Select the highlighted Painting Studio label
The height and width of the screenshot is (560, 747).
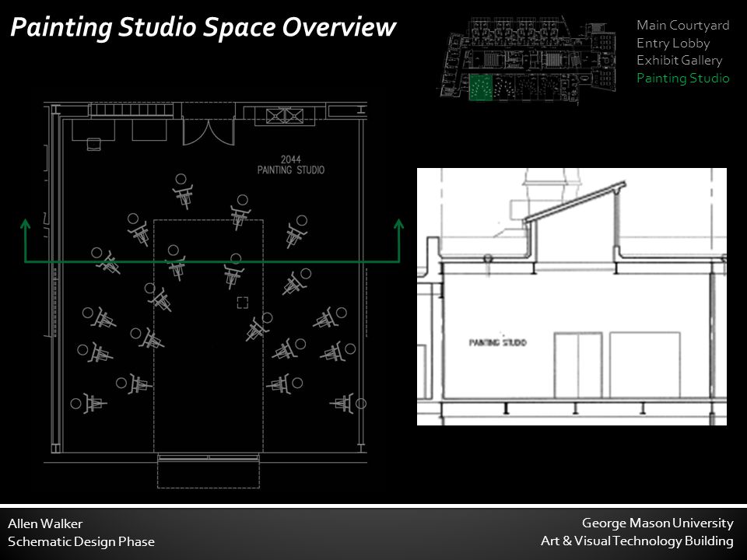(x=682, y=78)
